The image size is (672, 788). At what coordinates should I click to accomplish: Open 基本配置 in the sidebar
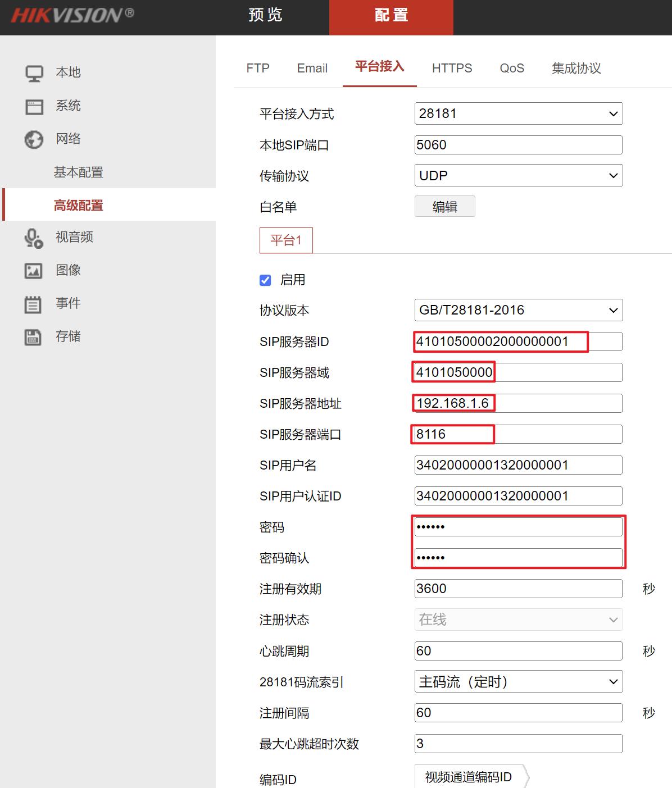click(x=79, y=172)
